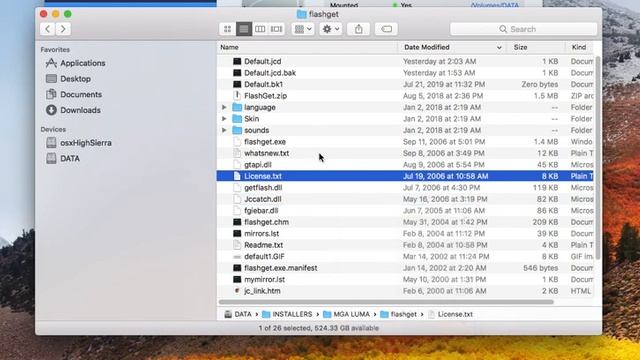Switch to cover flow view

point(276,29)
